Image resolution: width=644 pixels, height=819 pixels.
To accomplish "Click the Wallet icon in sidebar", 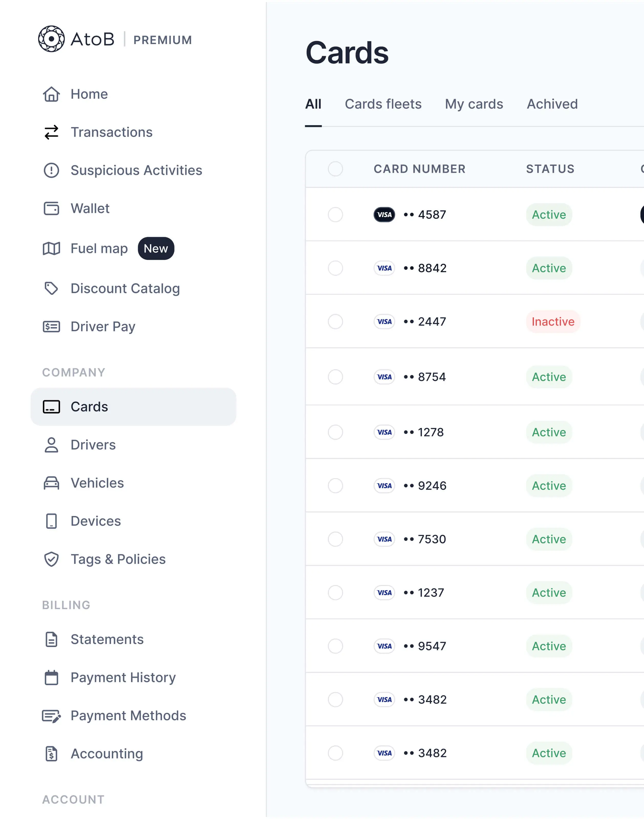I will [x=51, y=209].
